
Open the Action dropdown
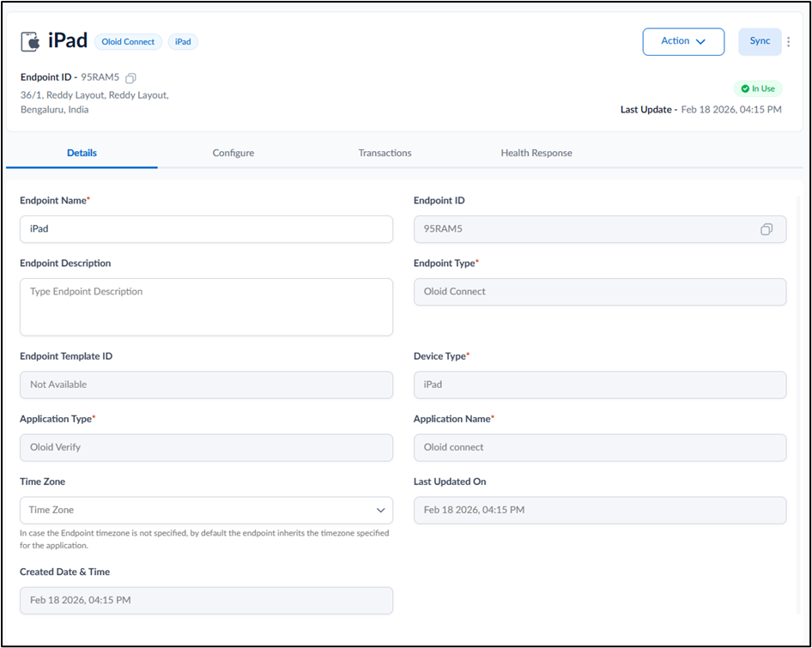683,41
